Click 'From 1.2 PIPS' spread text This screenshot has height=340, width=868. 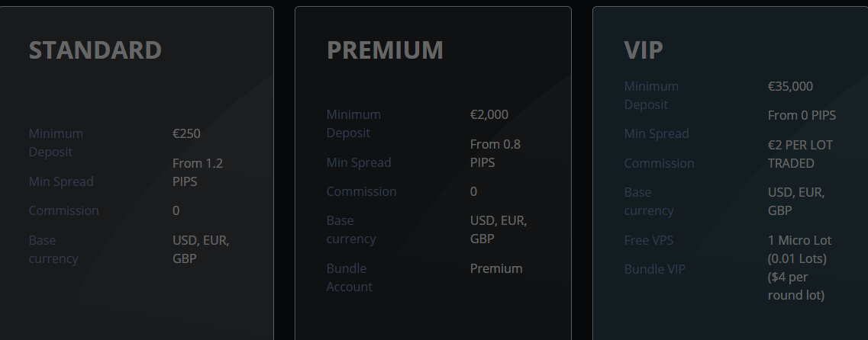click(198, 172)
